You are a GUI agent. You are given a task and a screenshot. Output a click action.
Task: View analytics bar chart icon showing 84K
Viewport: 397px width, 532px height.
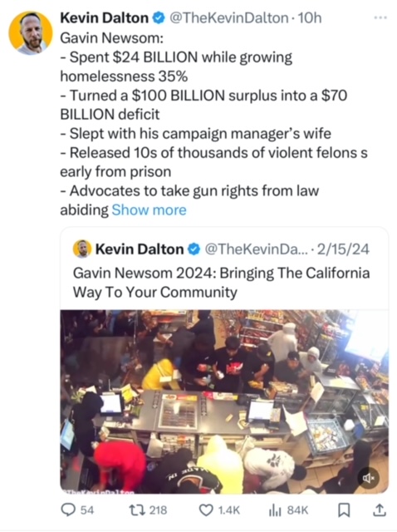tap(275, 510)
